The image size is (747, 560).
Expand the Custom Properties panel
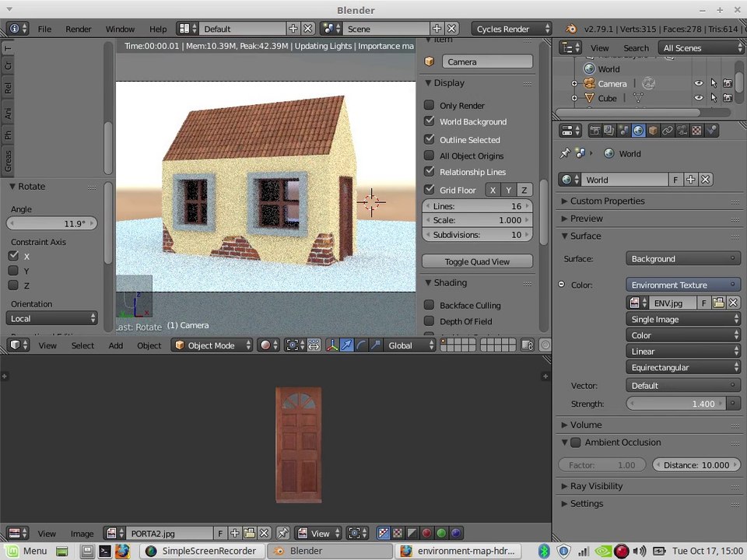[x=607, y=201]
